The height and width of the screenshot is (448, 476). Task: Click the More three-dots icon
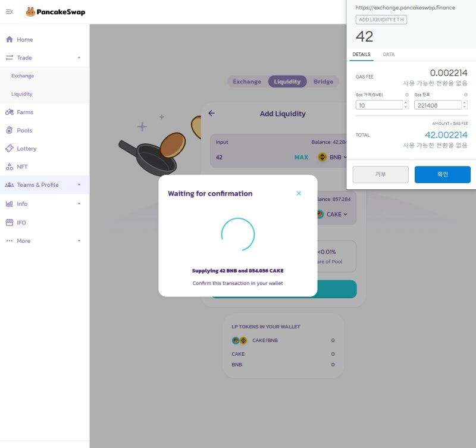pos(10,241)
